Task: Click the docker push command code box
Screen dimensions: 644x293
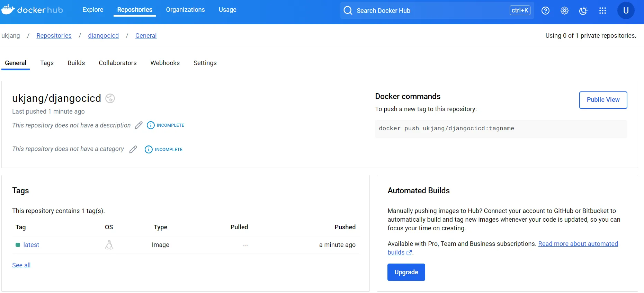Action: (501, 129)
